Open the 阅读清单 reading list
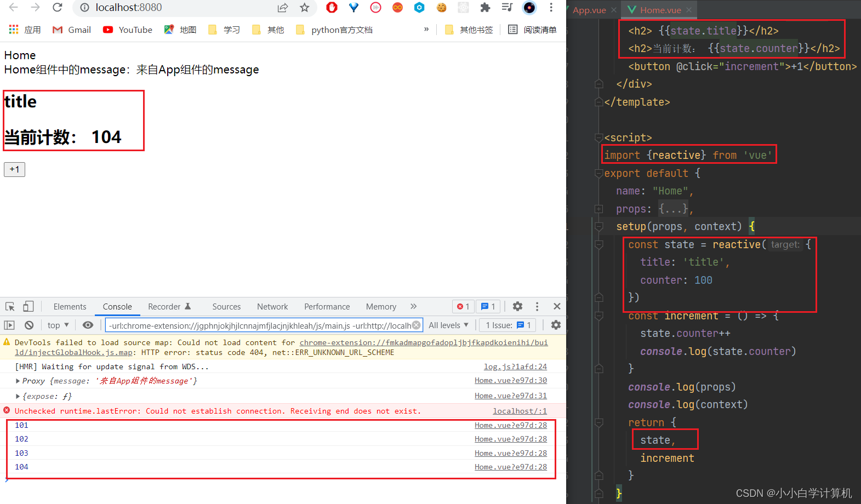This screenshot has height=504, width=861. 532,30
